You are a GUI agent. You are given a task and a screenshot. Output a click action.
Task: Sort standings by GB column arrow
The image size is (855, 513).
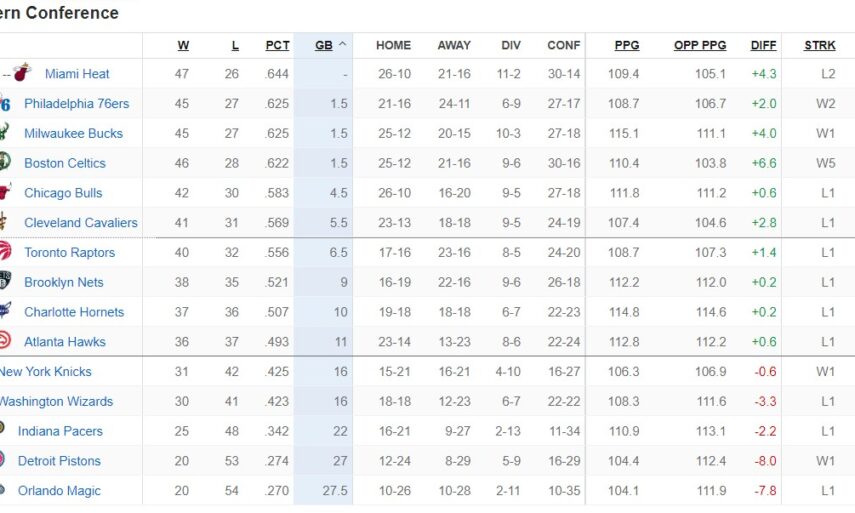click(342, 45)
